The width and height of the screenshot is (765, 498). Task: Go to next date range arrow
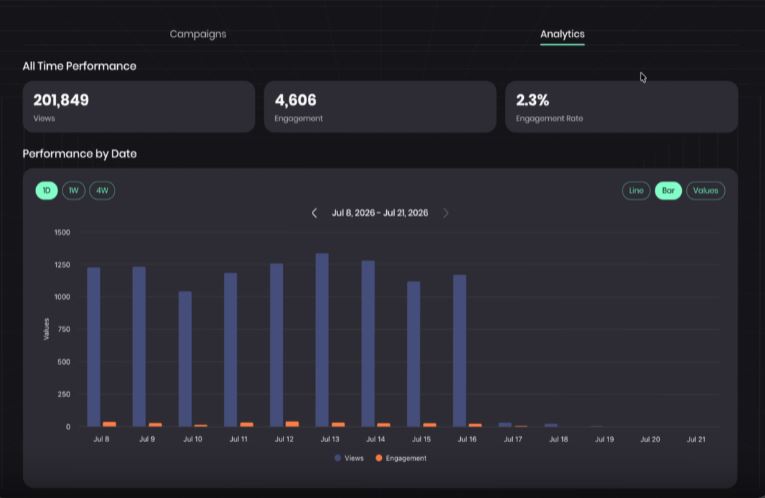click(445, 213)
